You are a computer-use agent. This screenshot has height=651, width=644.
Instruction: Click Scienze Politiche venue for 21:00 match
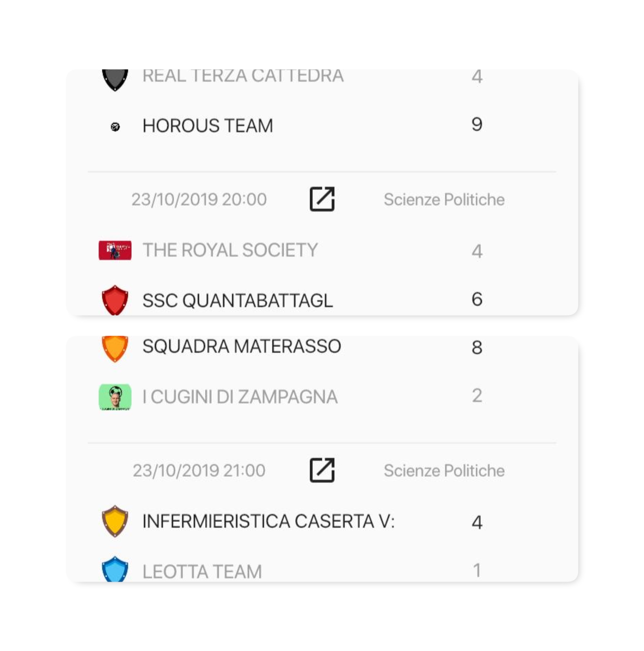coord(444,471)
